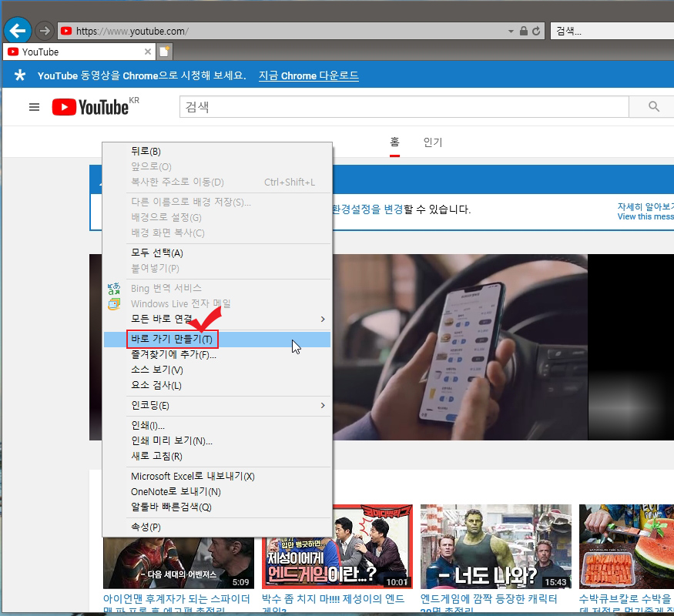Open the YouTube search magnifier icon
Screen dimensions: 674x616
click(653, 106)
